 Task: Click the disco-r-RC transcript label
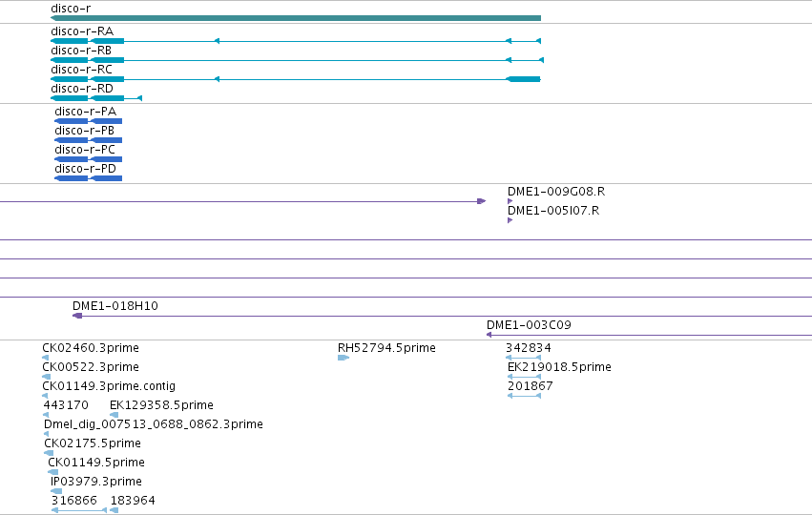click(81, 70)
